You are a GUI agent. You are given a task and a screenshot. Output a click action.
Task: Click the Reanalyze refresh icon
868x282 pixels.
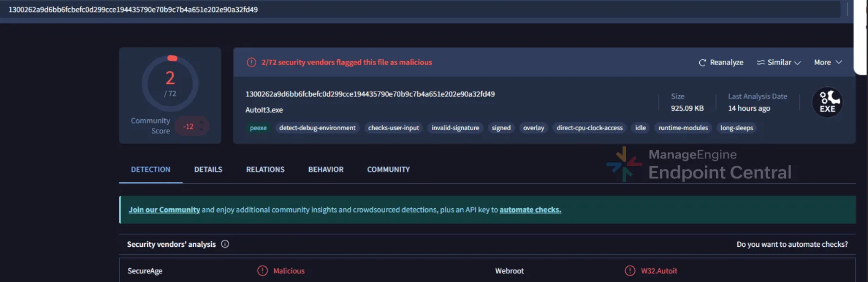[x=703, y=62]
